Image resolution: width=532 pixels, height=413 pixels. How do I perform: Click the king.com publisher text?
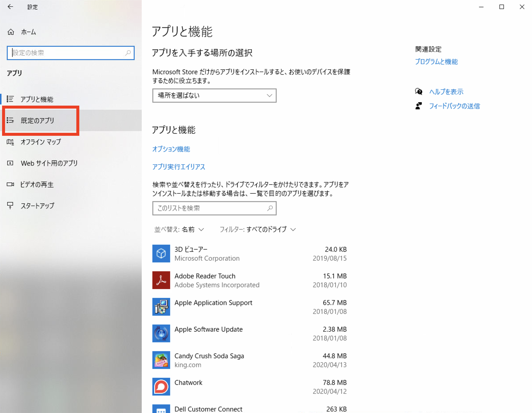[x=188, y=365]
